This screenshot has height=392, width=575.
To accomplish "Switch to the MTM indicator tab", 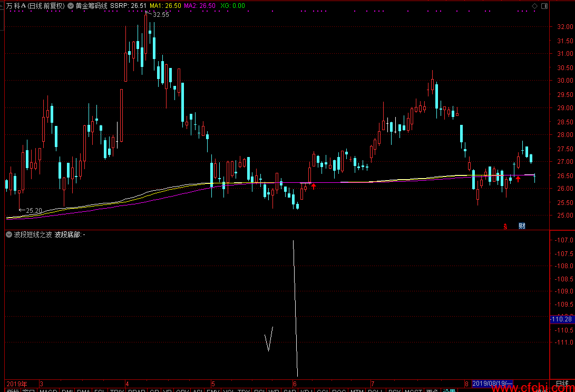I will coord(357,390).
